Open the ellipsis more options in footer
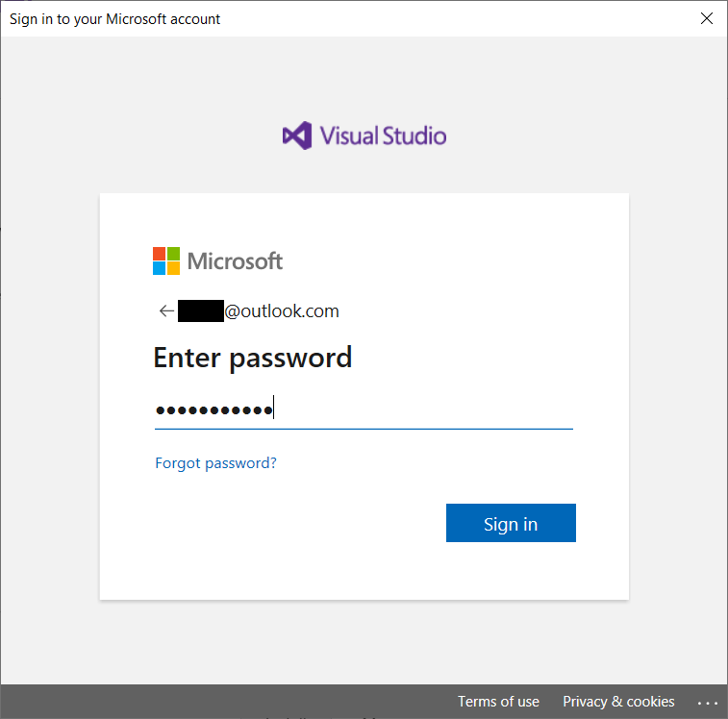728x719 pixels. [x=708, y=702]
